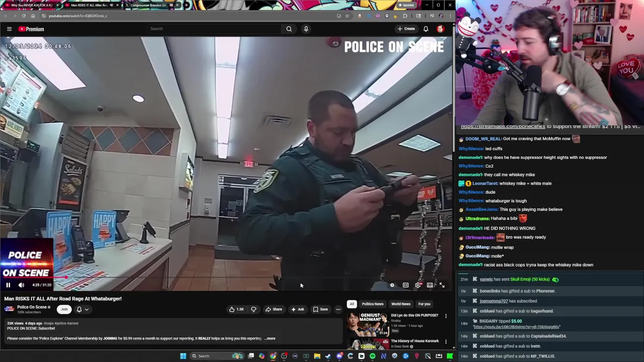Select the Politics News chip
Image resolution: width=644 pixels, height=362 pixels.
pyautogui.click(x=372, y=304)
